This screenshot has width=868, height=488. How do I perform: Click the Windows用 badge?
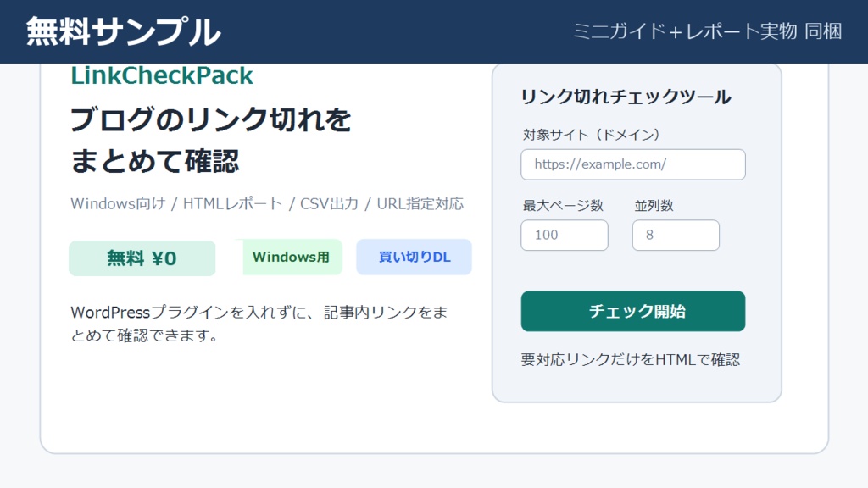click(292, 257)
